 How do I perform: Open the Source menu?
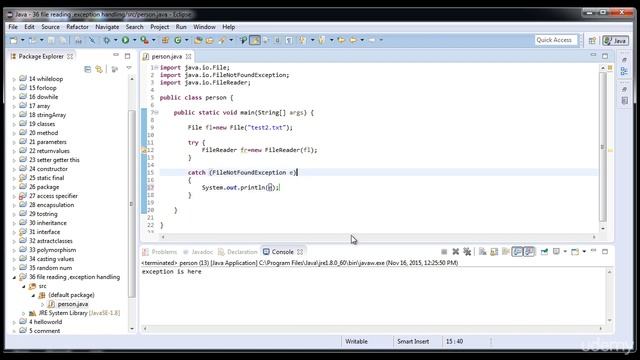(50, 27)
